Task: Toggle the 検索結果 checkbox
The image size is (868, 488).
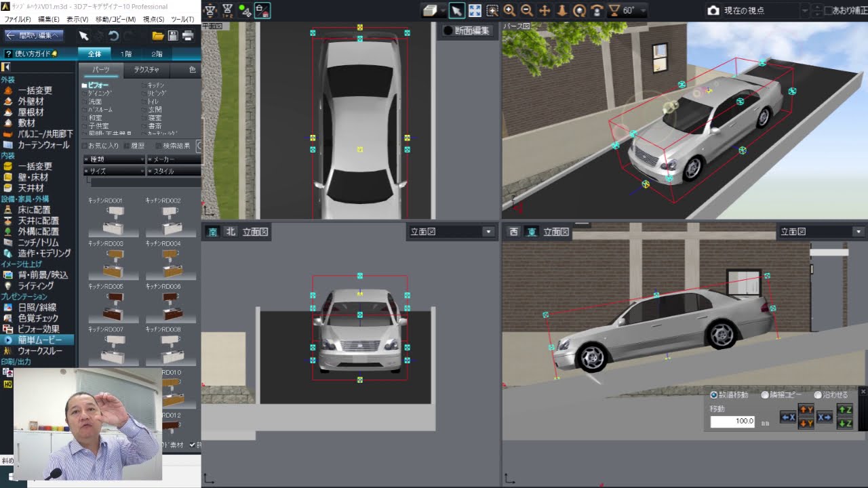Action: [158, 146]
